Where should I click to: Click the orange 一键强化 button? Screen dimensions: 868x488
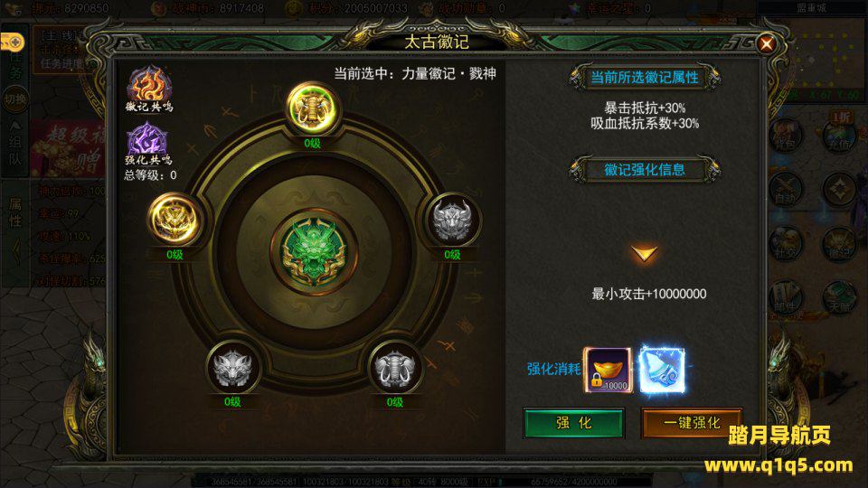click(692, 423)
